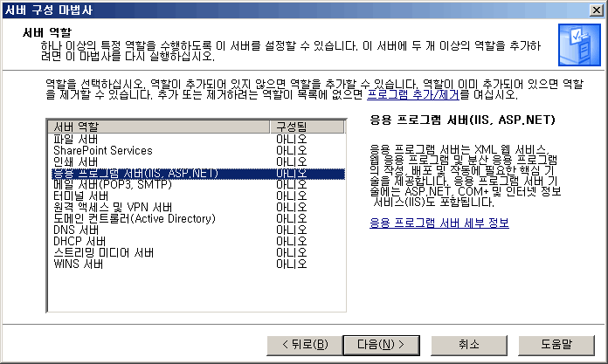Click the 다음(N) > button
Viewport: 608px width, 364px height.
[376, 343]
